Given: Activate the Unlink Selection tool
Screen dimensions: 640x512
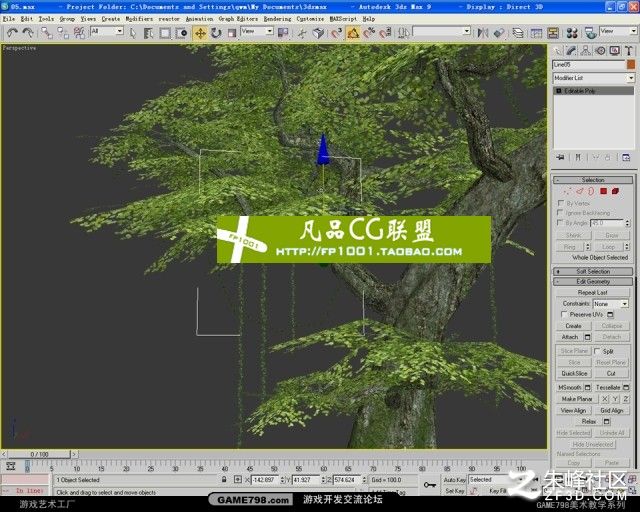Looking at the screenshot, I should pos(62,33).
